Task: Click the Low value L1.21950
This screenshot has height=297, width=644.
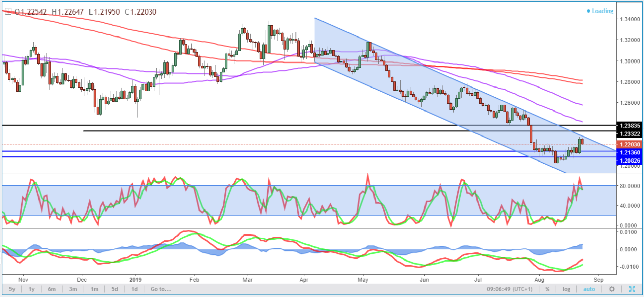Action: pyautogui.click(x=104, y=12)
